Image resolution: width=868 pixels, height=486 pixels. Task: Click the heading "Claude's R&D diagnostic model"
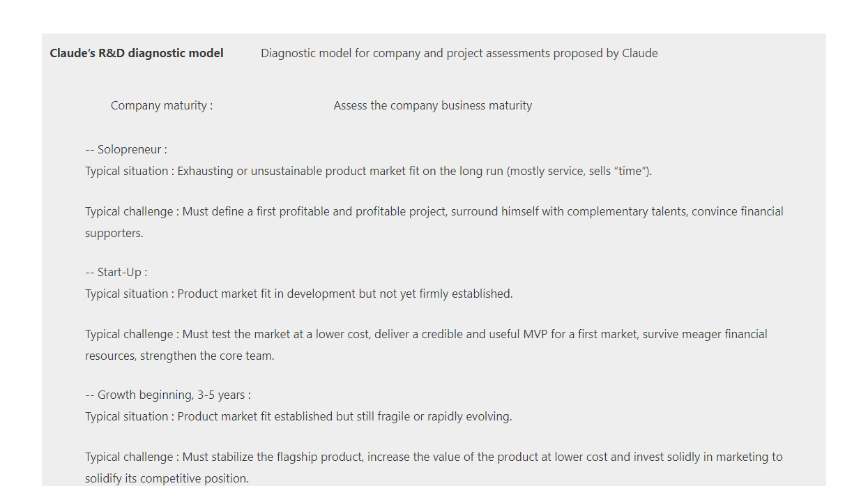click(137, 53)
